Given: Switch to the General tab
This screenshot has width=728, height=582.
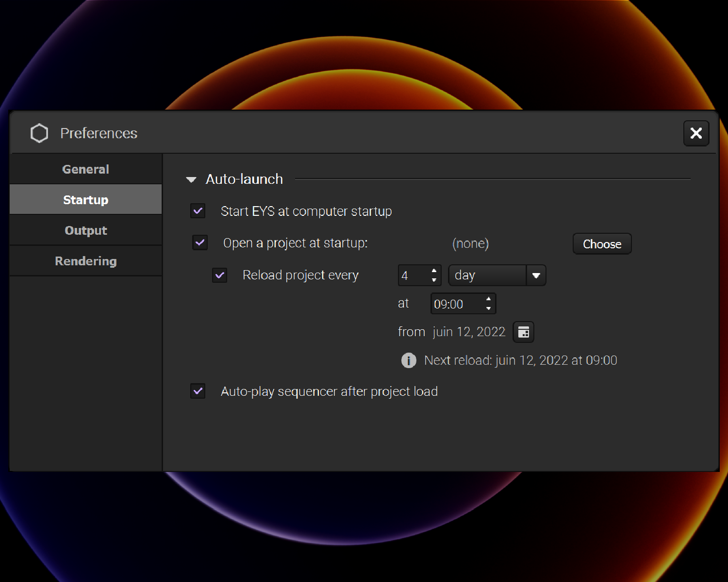Looking at the screenshot, I should click(86, 169).
